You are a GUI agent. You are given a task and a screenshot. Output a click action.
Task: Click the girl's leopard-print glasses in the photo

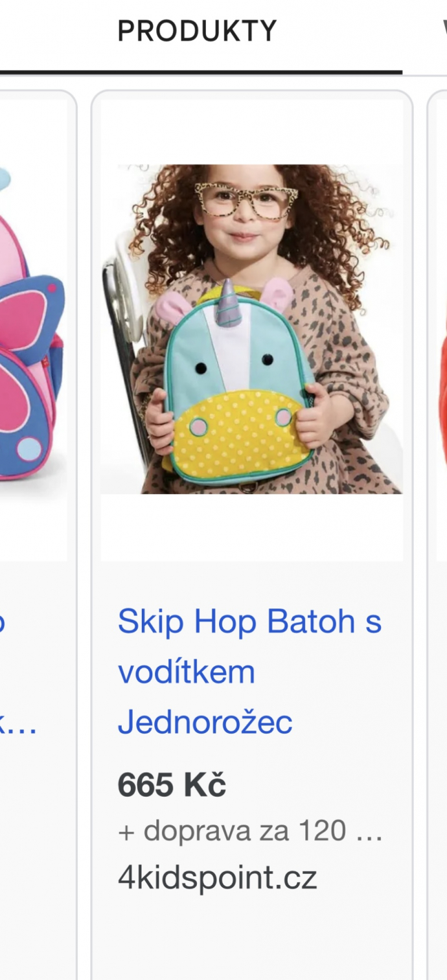[246, 199]
